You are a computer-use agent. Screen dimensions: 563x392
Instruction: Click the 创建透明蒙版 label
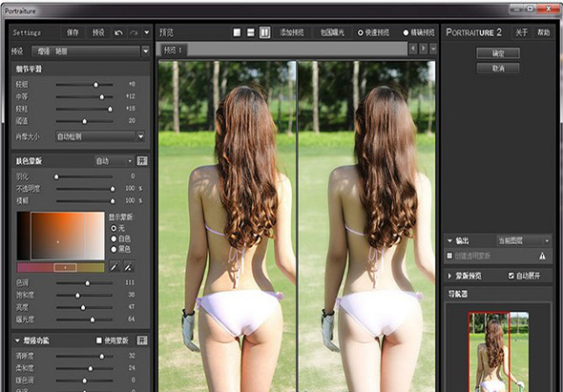click(x=472, y=256)
